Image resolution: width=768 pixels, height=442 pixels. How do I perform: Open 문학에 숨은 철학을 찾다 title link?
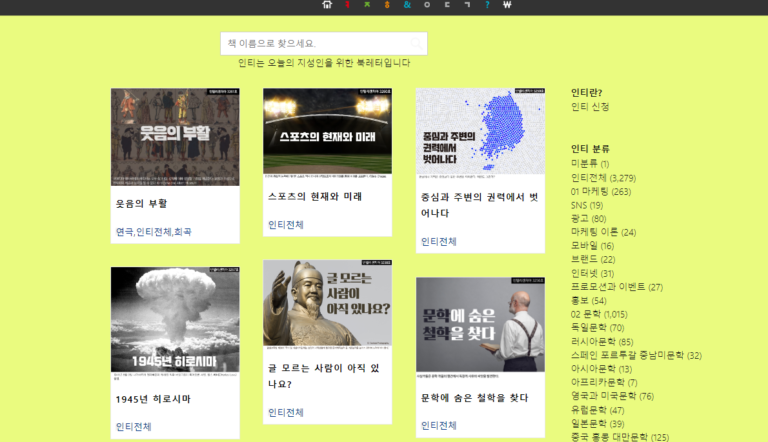tap(474, 398)
